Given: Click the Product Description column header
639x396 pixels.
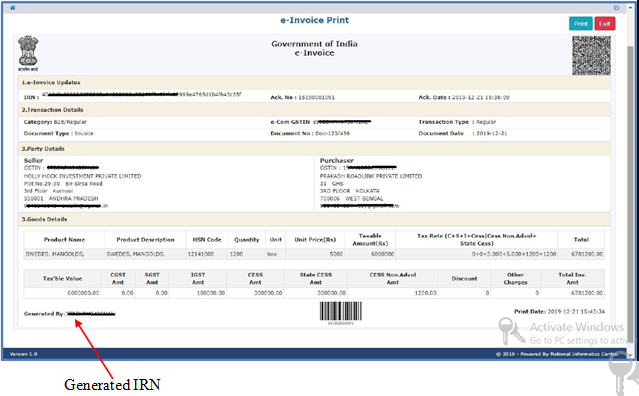Looking at the screenshot, I should (x=145, y=240).
